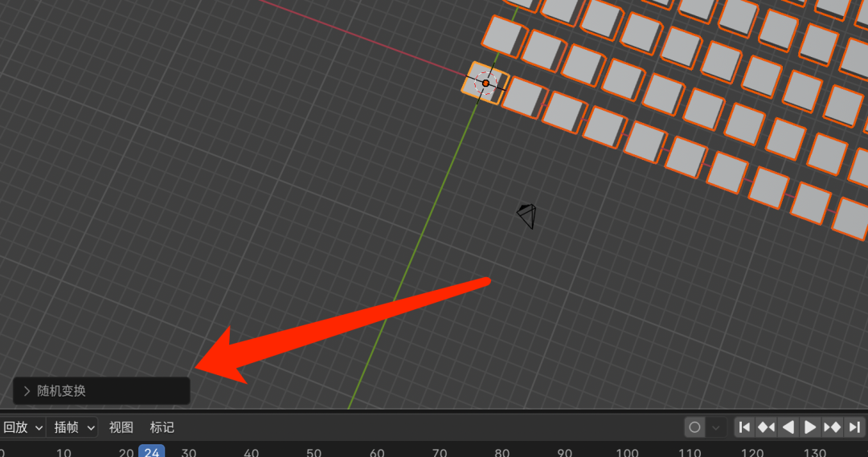This screenshot has width=868, height=457.
Task: Play the animation in reverse
Action: coord(788,427)
